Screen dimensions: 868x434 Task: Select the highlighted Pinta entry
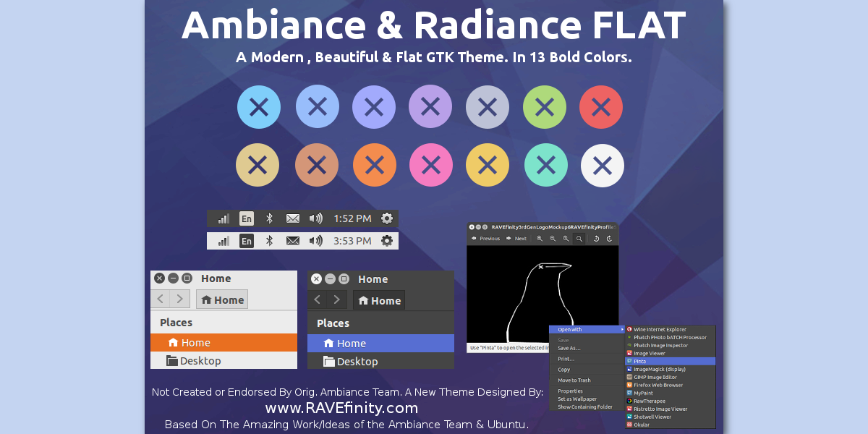(670, 361)
